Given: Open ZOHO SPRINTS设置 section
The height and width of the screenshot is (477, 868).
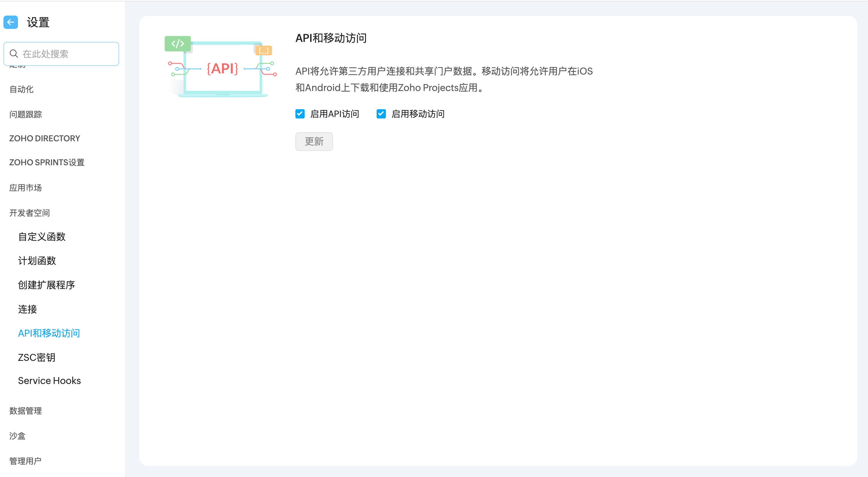Looking at the screenshot, I should click(47, 162).
